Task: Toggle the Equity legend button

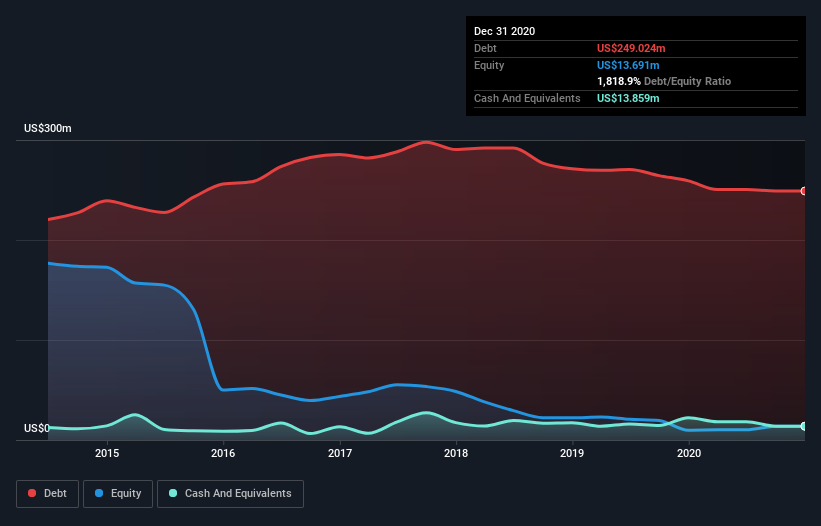Action: tap(118, 494)
